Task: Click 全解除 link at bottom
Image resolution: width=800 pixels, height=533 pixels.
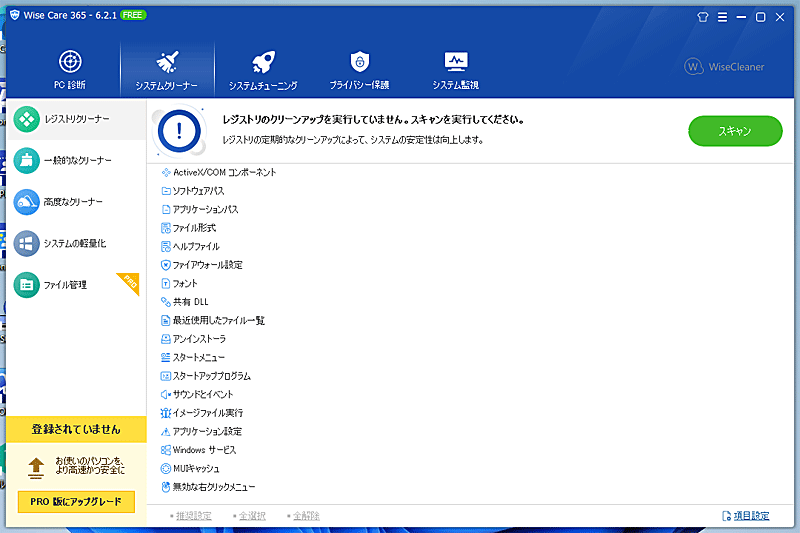Action: 306,516
